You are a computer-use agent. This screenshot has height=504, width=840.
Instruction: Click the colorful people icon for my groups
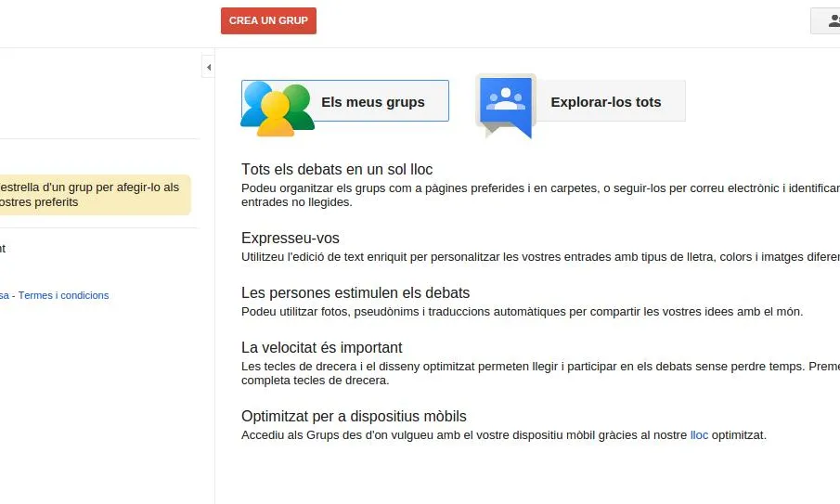point(277,109)
